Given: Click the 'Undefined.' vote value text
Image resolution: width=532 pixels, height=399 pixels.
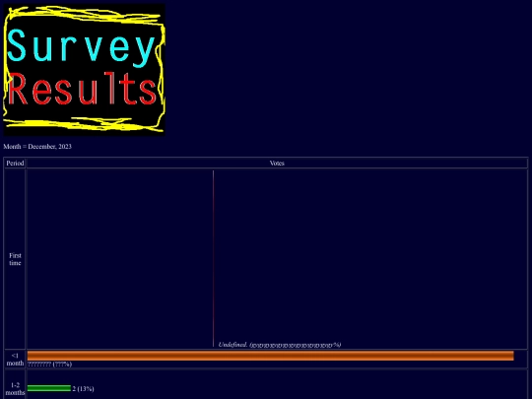Looking at the screenshot, I should [280, 345].
